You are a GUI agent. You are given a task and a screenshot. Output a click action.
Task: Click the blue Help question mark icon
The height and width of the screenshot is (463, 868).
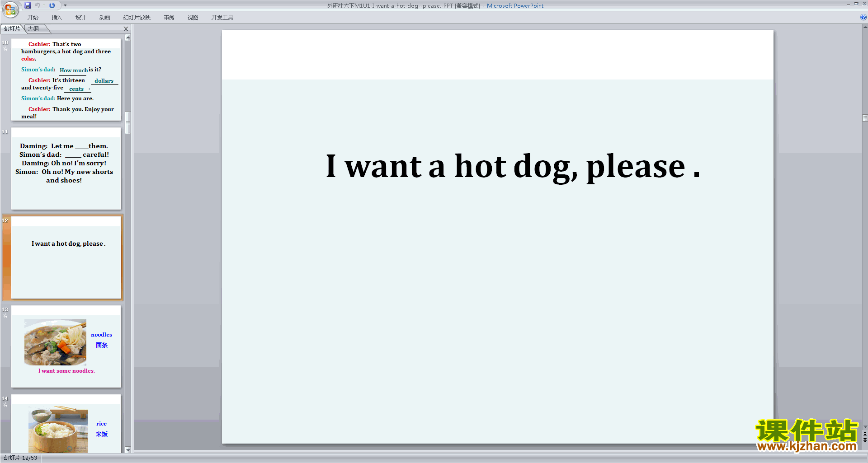click(x=863, y=17)
